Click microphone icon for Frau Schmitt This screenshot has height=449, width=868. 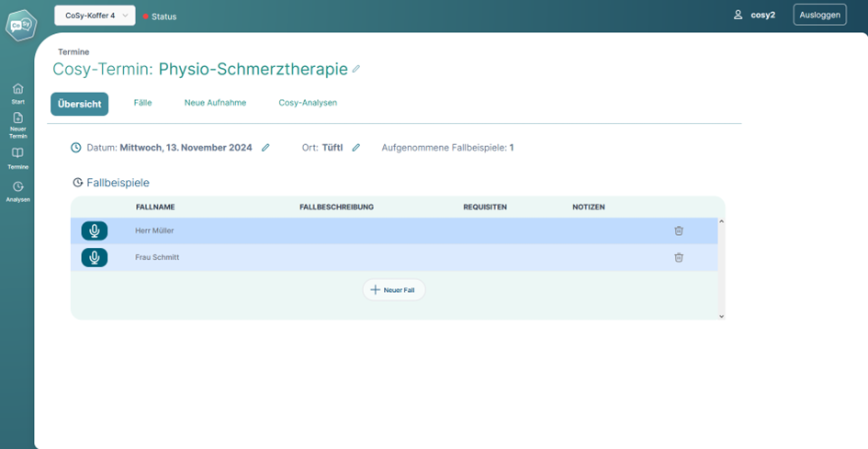coord(94,258)
